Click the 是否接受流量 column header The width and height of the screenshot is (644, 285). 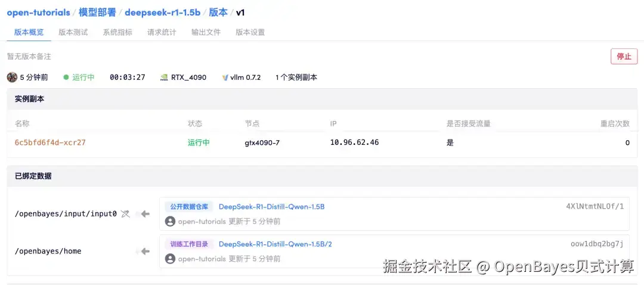(x=469, y=123)
